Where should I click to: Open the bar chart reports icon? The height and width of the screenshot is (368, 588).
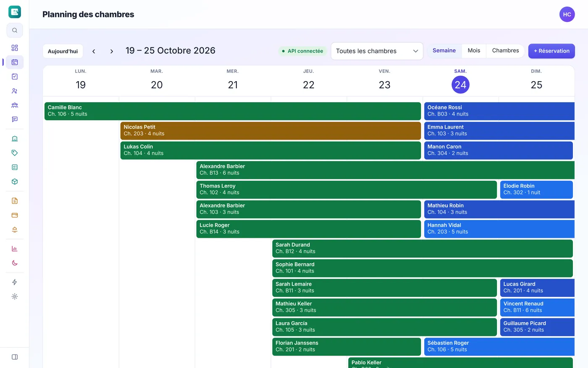click(x=15, y=249)
